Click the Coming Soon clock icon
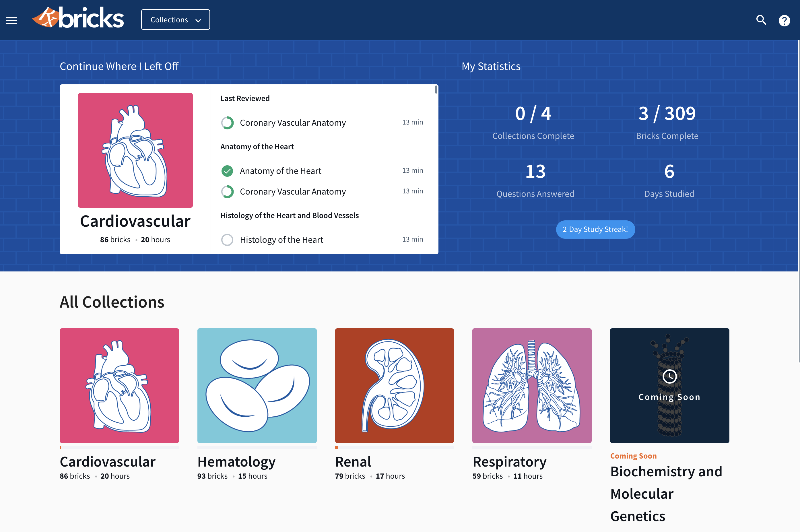This screenshot has width=800, height=532. click(669, 376)
